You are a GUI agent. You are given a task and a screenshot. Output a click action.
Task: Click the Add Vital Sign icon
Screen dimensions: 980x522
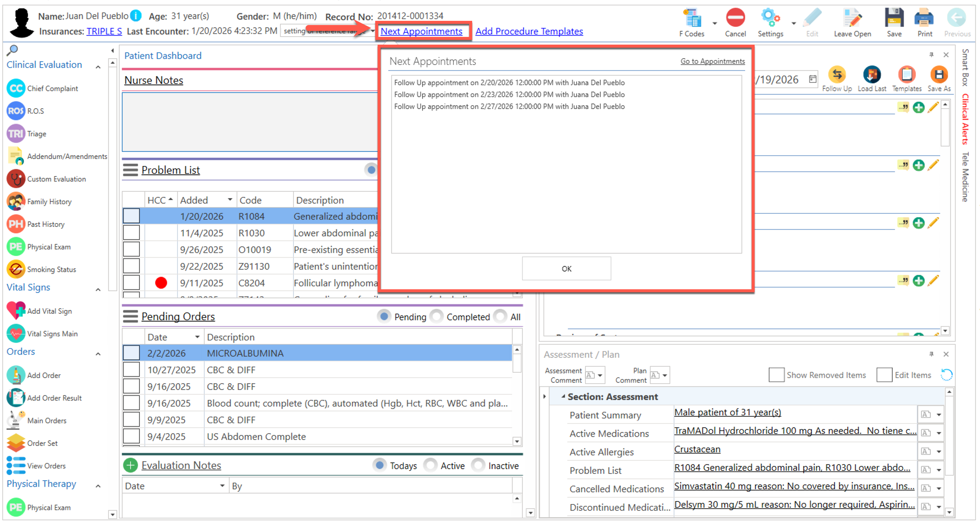tap(16, 311)
